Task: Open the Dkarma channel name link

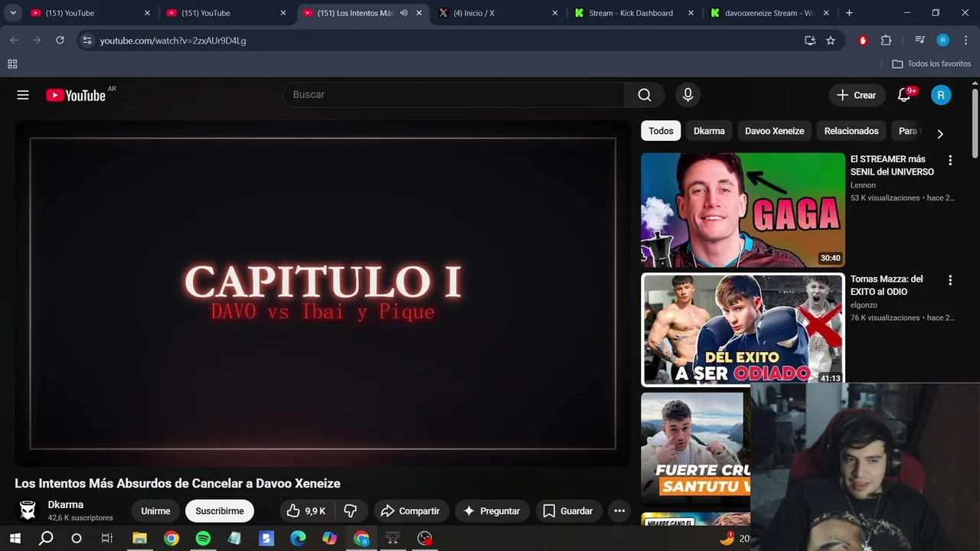Action: (x=66, y=504)
